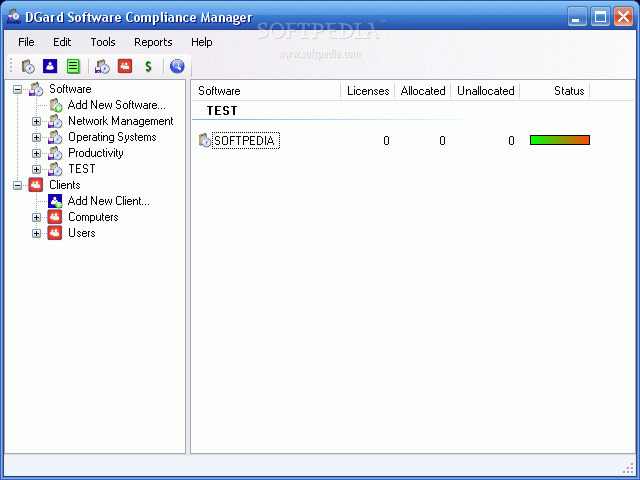This screenshot has height=480, width=640.
Task: Click the blue search globe toolbar icon
Action: 177,66
